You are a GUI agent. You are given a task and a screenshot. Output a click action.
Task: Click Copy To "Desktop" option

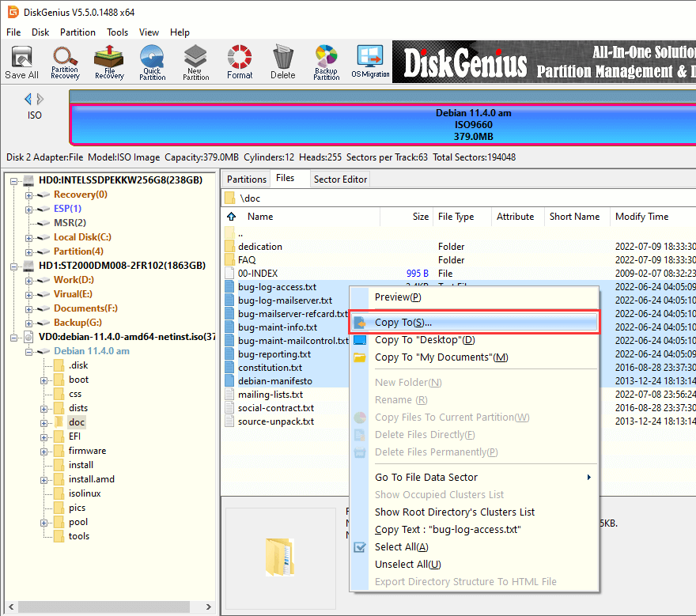coord(424,340)
